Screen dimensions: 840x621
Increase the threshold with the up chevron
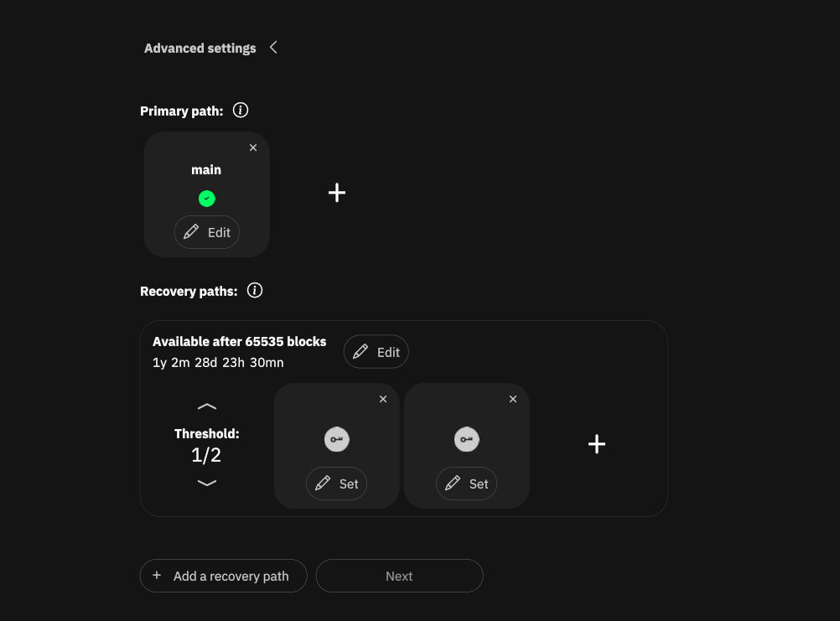point(206,406)
